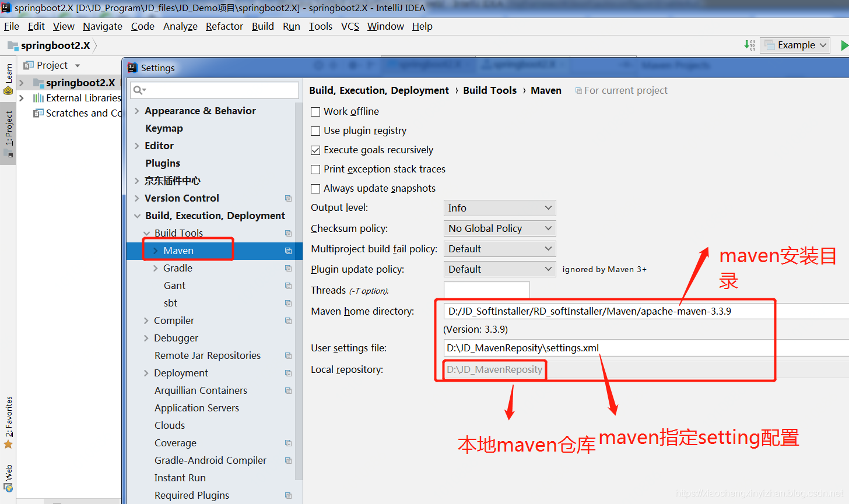The height and width of the screenshot is (504, 849).
Task: Click Build Tools breadcrumb in settings header
Action: [x=490, y=90]
